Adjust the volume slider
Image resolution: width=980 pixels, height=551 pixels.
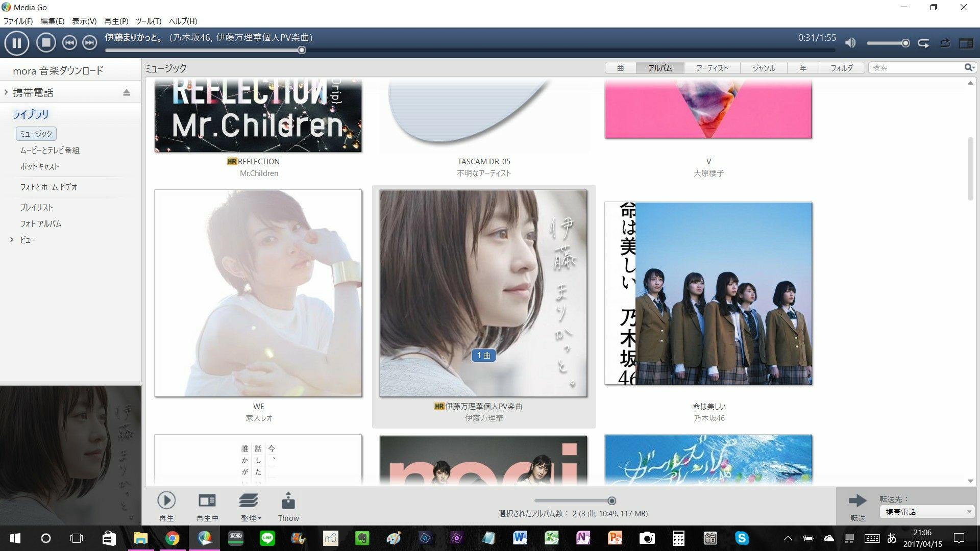[888, 43]
